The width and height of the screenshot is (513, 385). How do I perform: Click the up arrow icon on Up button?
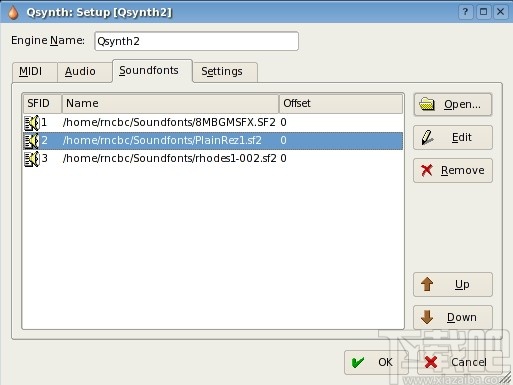427,284
